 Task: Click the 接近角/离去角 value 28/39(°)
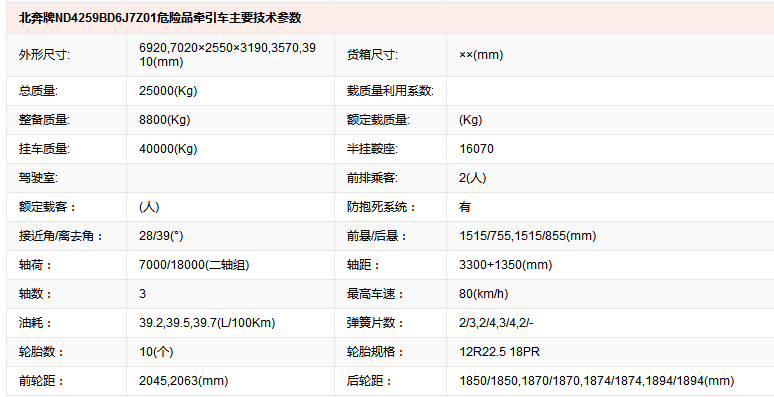[x=161, y=237]
